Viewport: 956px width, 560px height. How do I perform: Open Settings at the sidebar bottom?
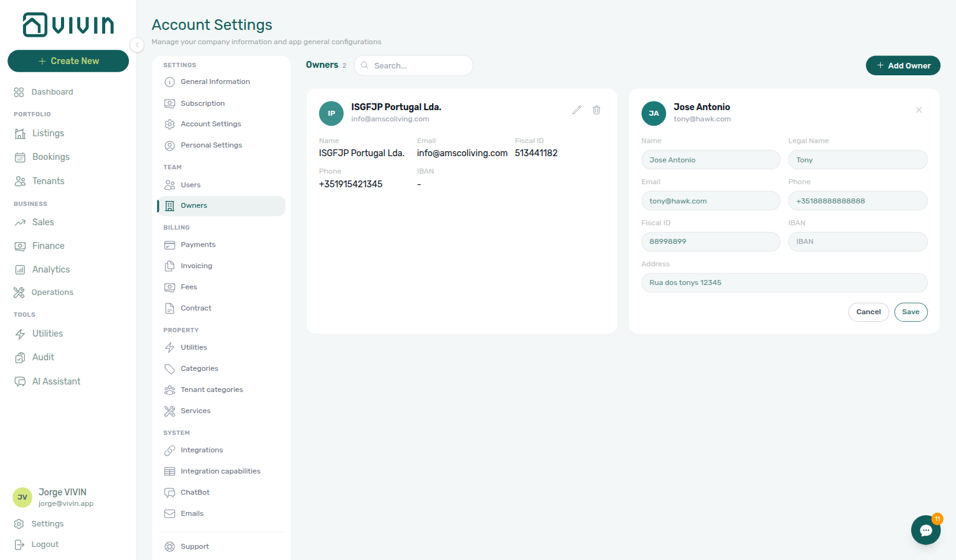click(39, 524)
